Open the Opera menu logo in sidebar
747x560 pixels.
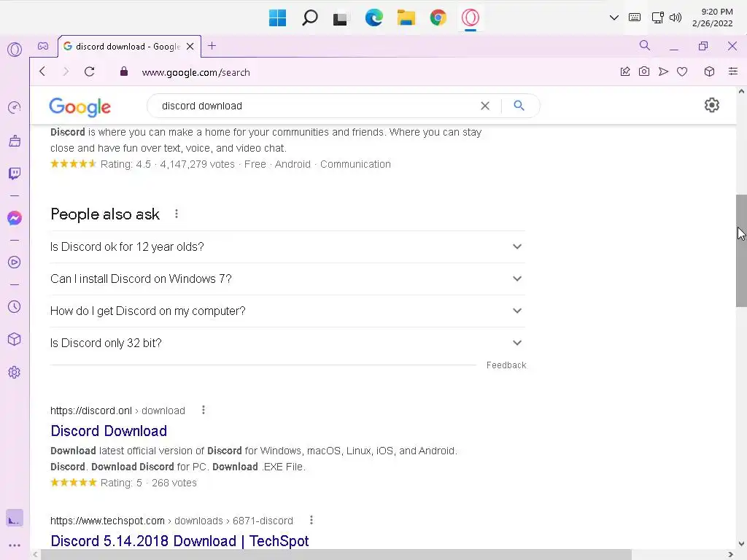15,50
